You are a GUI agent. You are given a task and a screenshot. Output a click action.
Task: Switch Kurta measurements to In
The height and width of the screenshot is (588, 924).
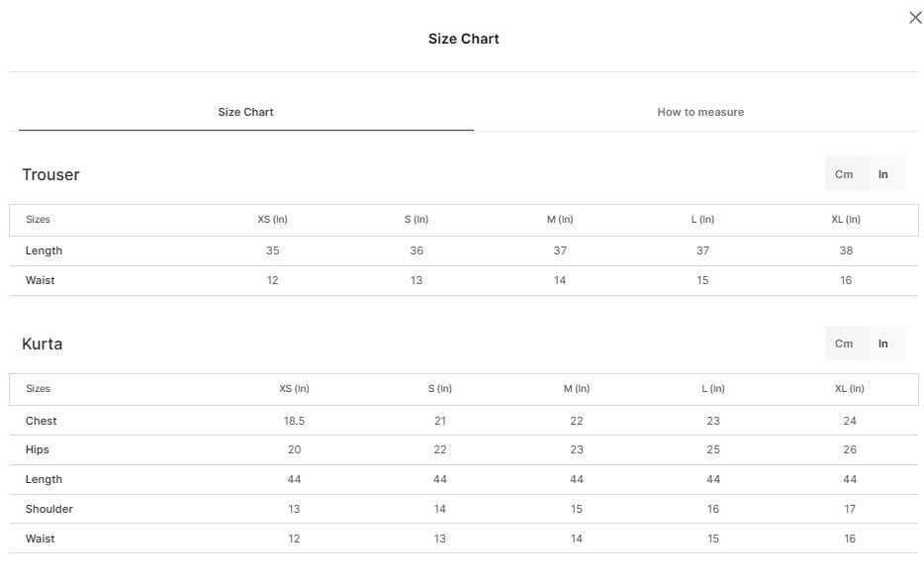coord(882,343)
